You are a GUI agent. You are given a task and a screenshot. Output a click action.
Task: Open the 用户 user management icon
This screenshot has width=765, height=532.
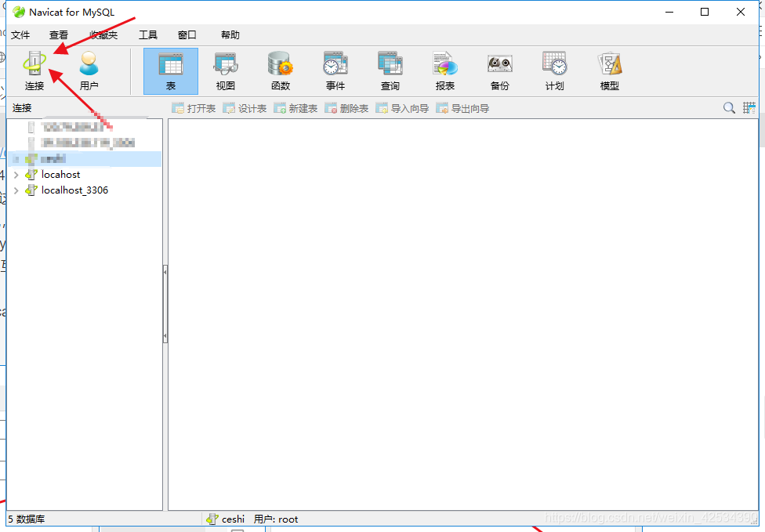point(89,71)
